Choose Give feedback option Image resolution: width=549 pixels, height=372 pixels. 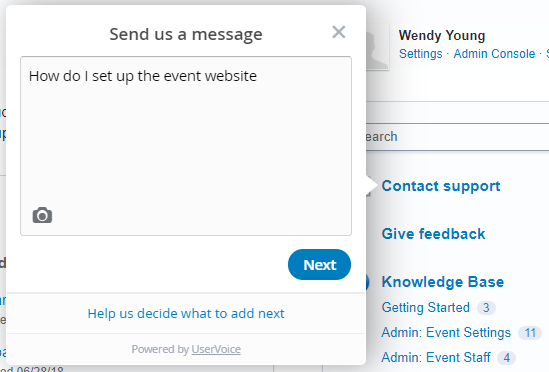click(x=433, y=234)
